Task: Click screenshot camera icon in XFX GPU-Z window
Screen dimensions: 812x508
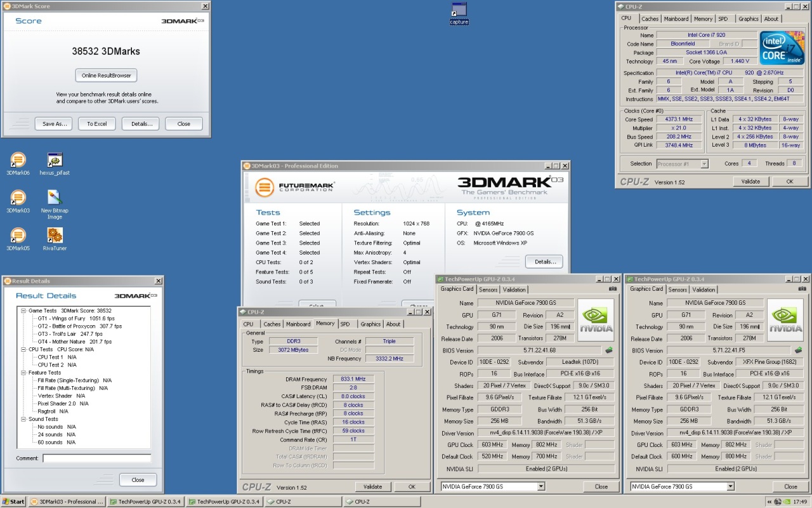Action: tap(802, 289)
